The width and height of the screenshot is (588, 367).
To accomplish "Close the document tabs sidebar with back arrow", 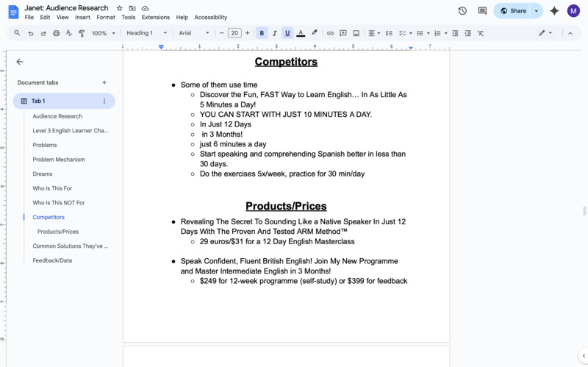I will pyautogui.click(x=20, y=62).
